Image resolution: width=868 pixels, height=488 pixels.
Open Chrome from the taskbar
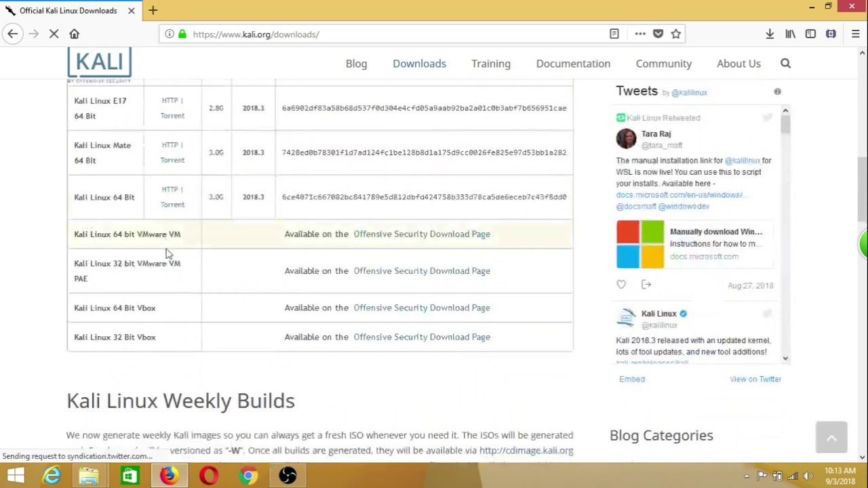[248, 476]
